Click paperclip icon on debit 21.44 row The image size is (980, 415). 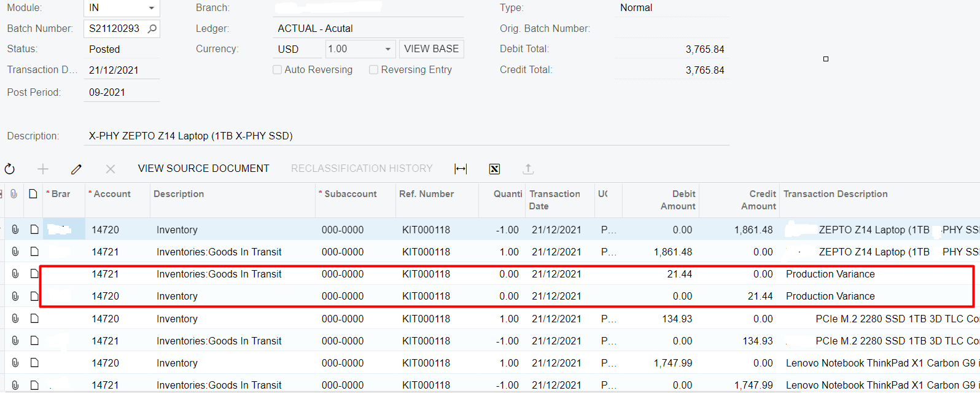(x=15, y=274)
